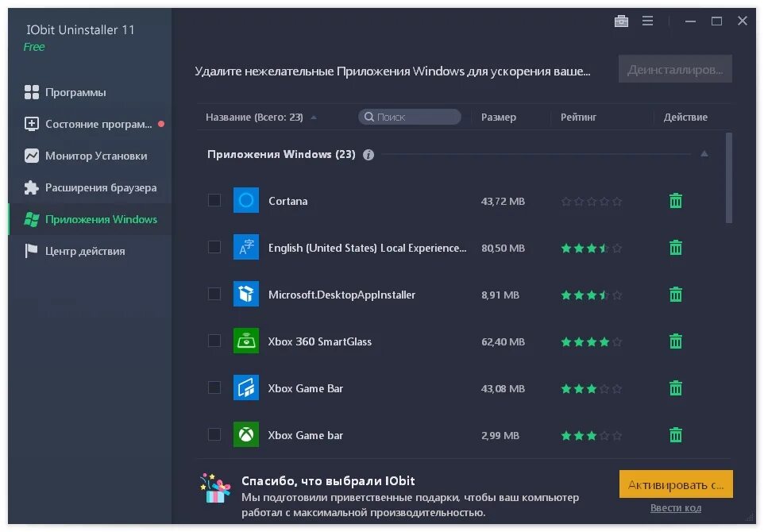Check the 2,99 MB Xbox Game bar checkbox
Viewport: 764px width, 532px height.
pyautogui.click(x=214, y=434)
